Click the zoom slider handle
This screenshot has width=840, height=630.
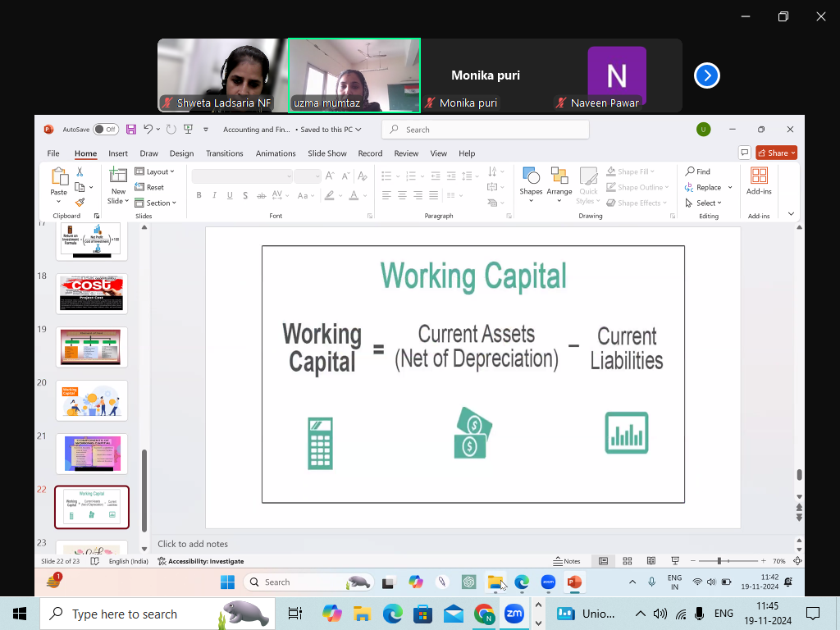point(719,561)
